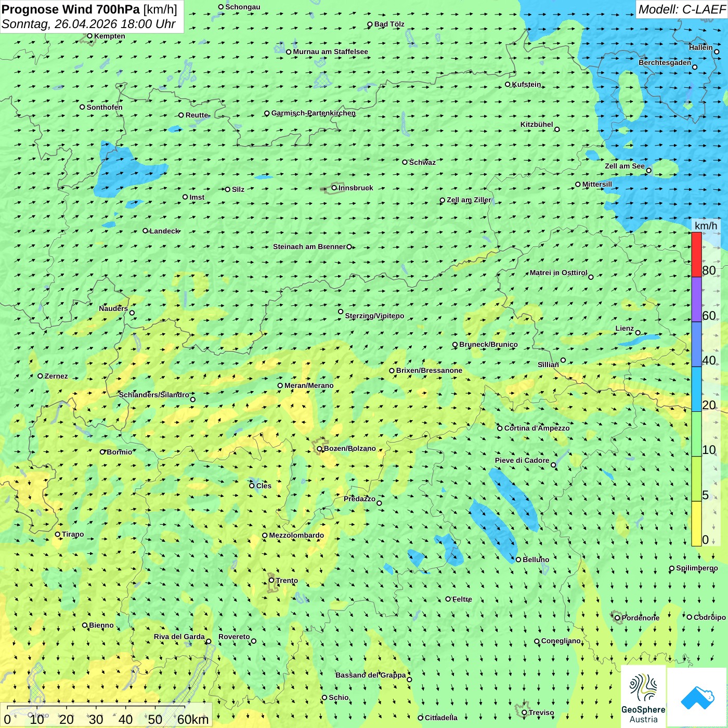Click the Pordenone city label

click(641, 618)
